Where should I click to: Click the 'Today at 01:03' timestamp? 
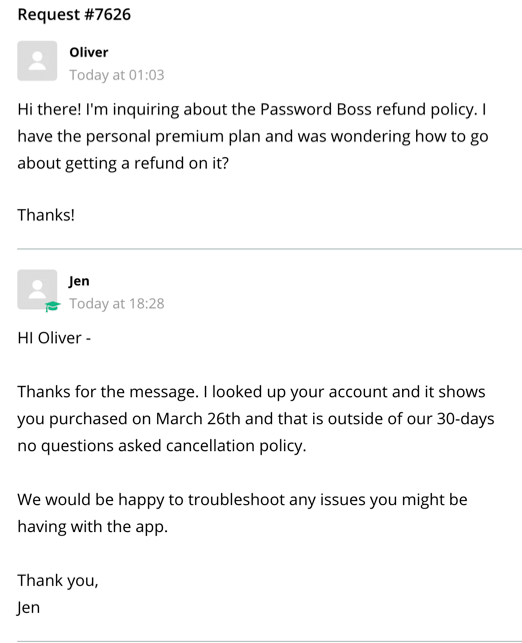(116, 75)
